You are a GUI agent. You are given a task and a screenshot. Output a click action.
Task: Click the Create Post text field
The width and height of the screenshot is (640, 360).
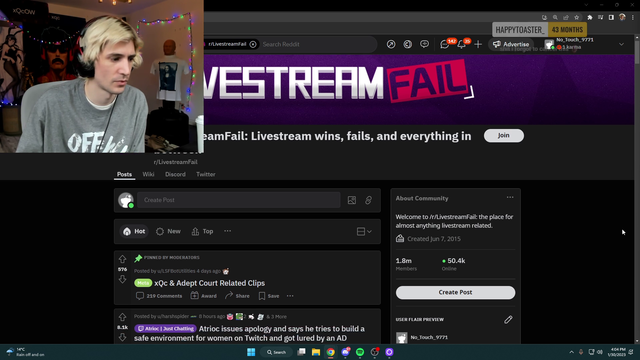click(x=239, y=200)
